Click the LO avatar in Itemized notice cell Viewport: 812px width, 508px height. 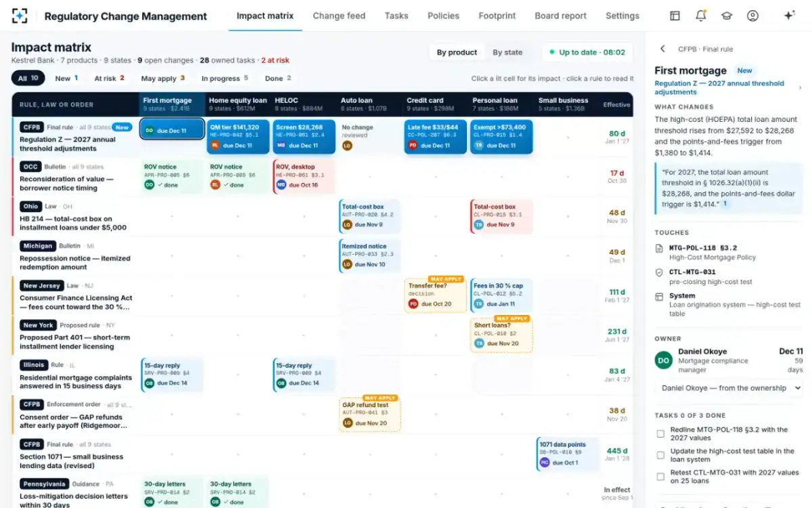tap(347, 264)
